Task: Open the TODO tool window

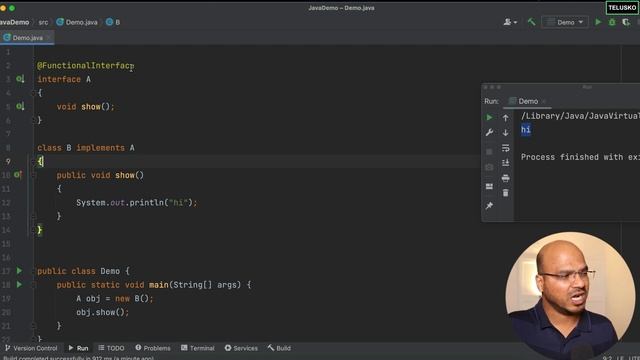Action: pos(111,348)
